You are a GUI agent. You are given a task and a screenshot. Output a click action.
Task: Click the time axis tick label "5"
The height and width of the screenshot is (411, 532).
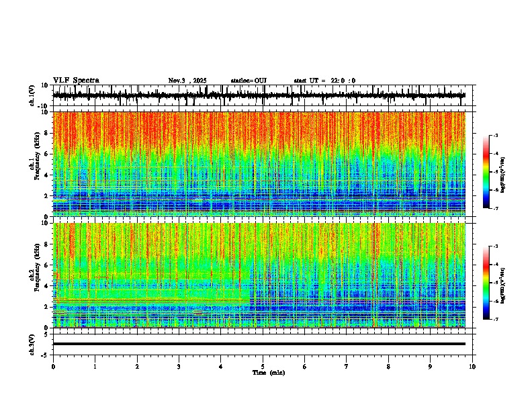point(263,367)
